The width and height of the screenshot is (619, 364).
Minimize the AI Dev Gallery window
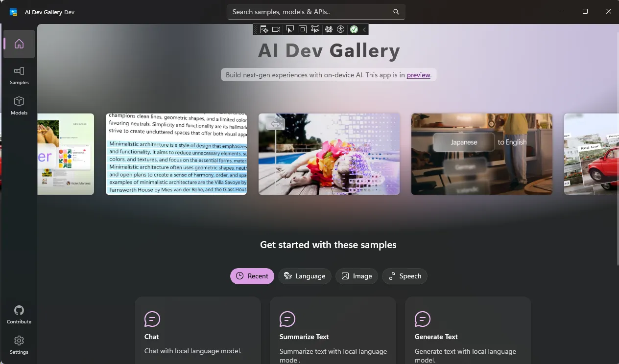(x=562, y=11)
